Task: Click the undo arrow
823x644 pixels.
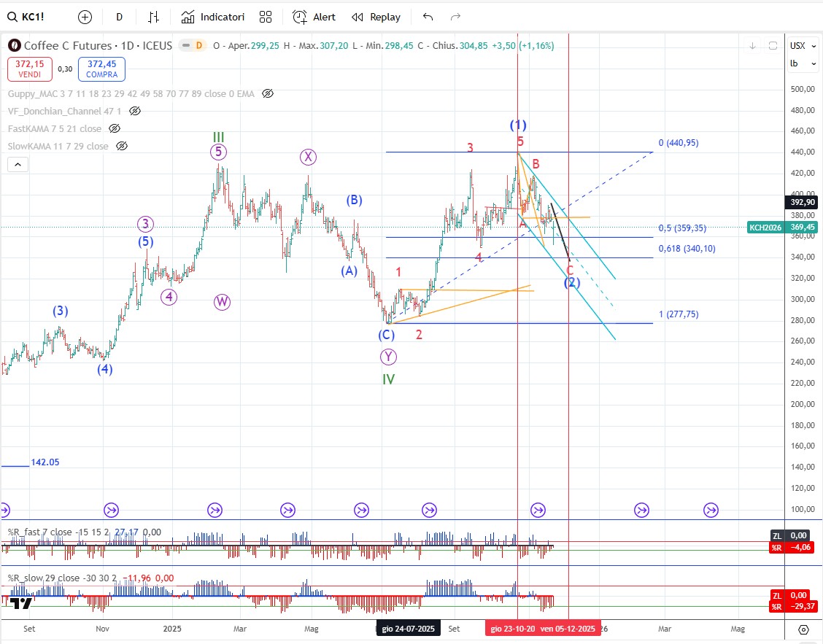Action: (x=428, y=17)
